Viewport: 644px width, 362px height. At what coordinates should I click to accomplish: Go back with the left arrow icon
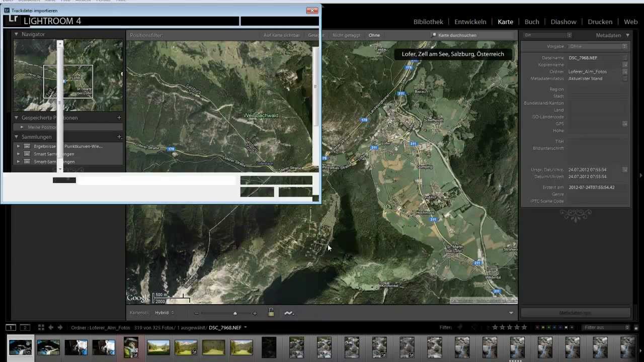point(51,327)
